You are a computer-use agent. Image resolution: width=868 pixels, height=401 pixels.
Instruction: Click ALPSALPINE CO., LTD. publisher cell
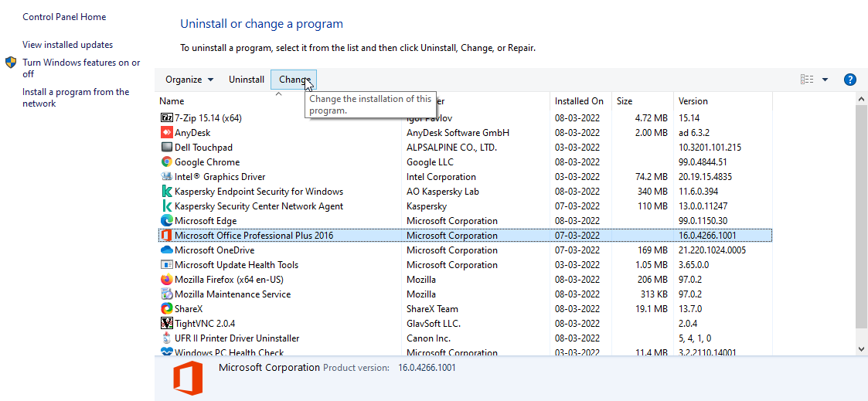point(451,147)
